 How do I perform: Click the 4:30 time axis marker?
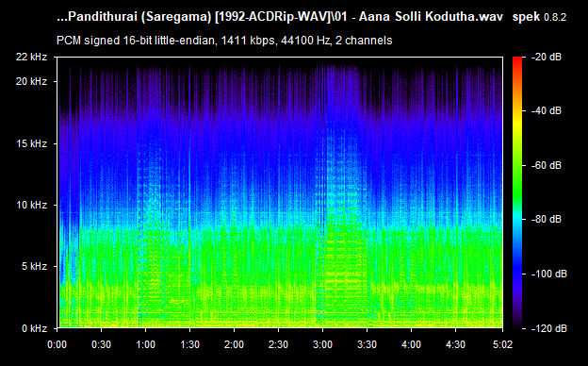(x=455, y=344)
